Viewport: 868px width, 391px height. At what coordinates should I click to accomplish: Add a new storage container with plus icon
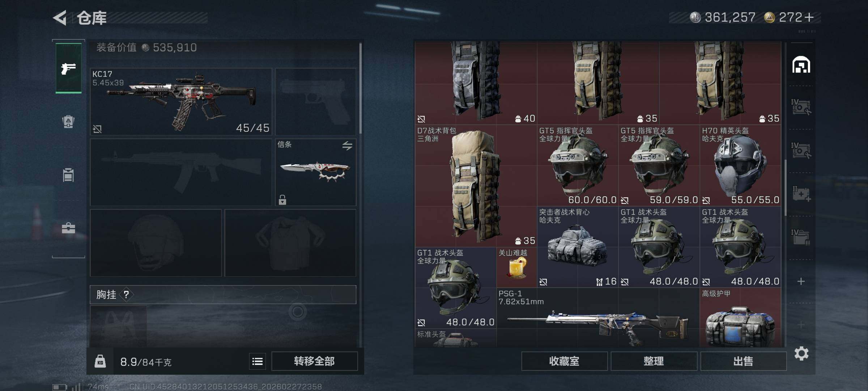click(801, 281)
